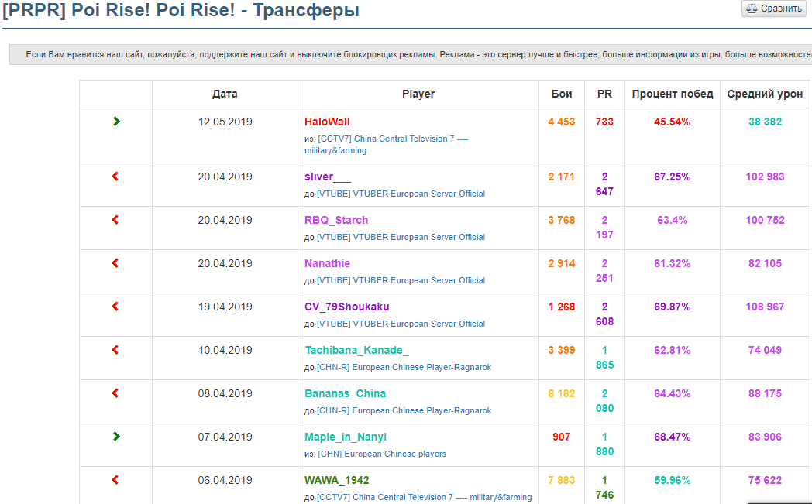812x504 pixels.
Task: Open VTUBE clan link under sliver___
Action: pyautogui.click(x=401, y=194)
